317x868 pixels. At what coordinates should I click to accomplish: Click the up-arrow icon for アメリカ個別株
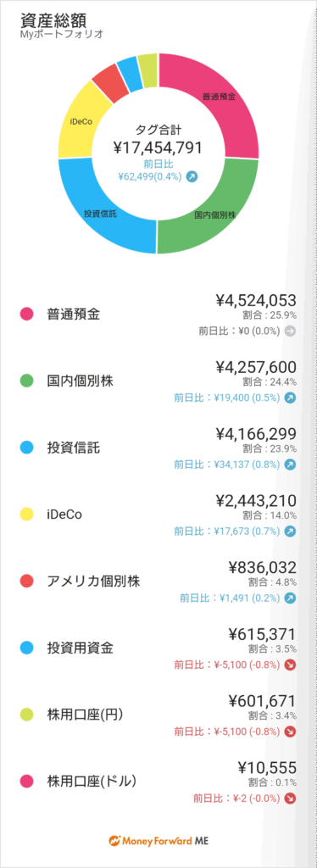coord(290,598)
